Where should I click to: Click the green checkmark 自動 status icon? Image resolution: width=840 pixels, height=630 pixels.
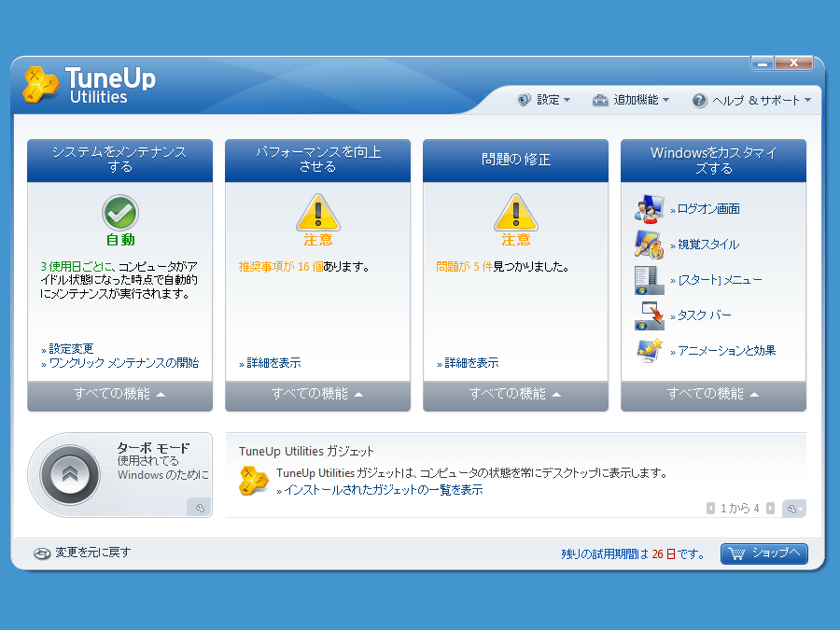[x=120, y=213]
